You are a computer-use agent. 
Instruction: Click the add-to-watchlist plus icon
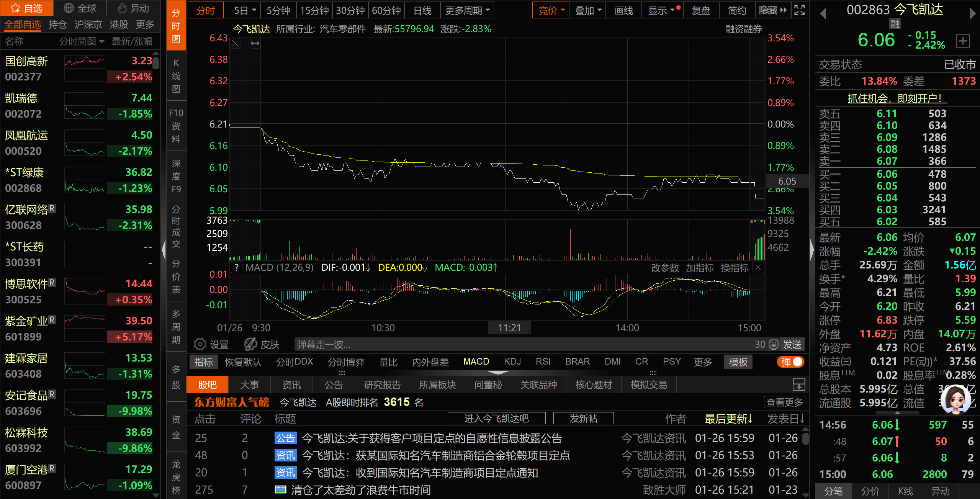pos(963,41)
